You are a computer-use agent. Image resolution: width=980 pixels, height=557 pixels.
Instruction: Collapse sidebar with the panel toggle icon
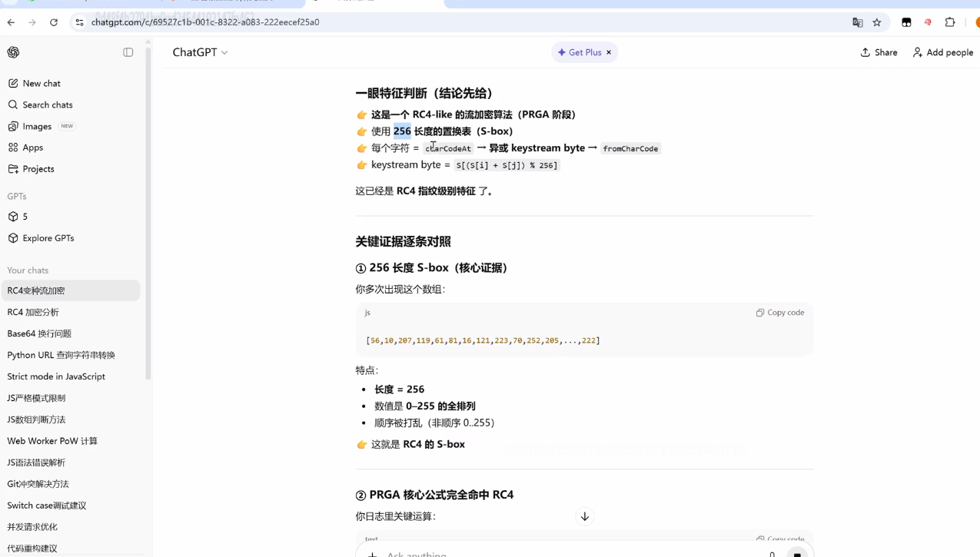(128, 52)
